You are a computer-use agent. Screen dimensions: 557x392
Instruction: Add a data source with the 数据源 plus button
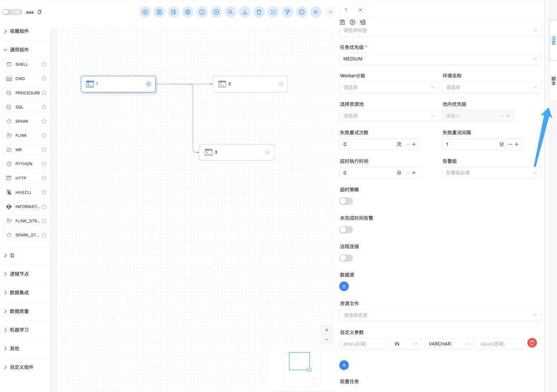344,286
